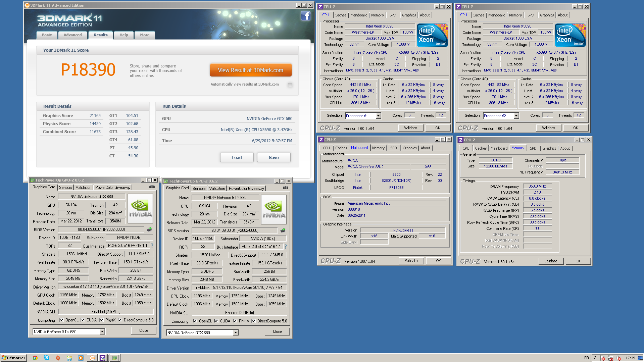The height and width of the screenshot is (362, 644).
Task: Switch to the Basic tab in 3DMark
Action: [x=47, y=35]
